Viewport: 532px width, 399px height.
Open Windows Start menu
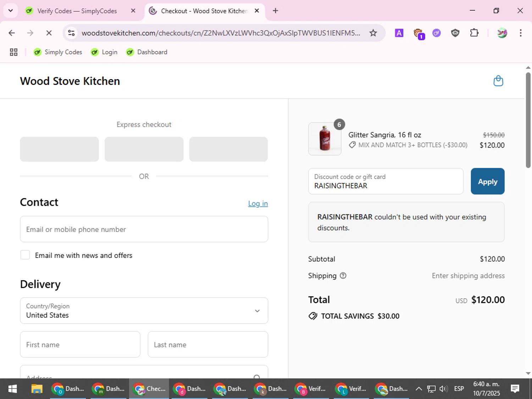tap(12, 389)
